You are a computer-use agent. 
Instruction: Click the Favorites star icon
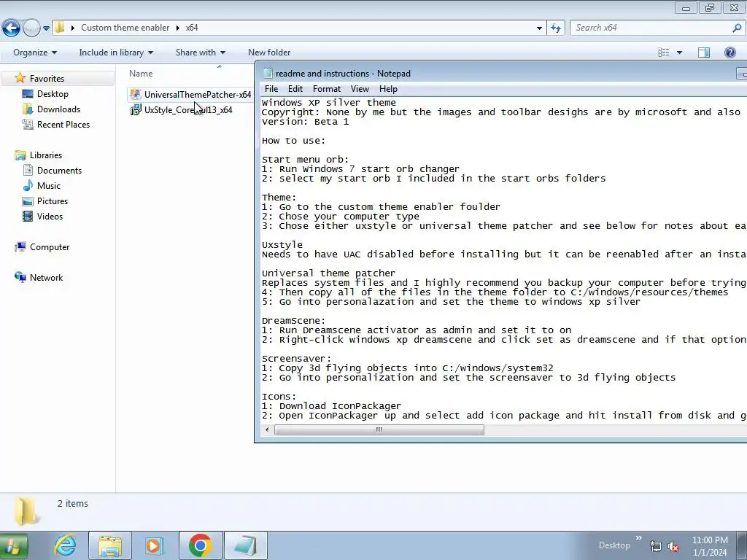coord(20,77)
